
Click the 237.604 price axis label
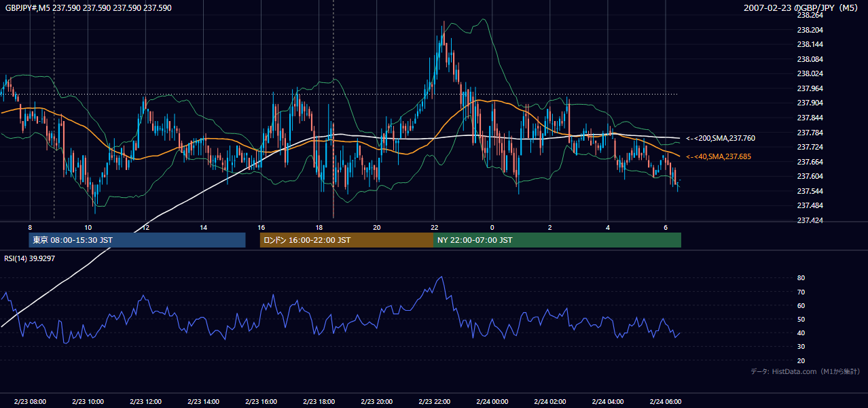811,176
